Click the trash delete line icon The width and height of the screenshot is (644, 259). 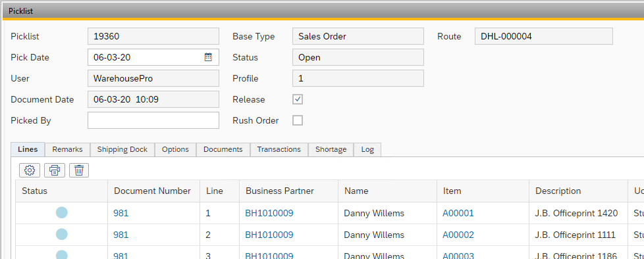[79, 170]
